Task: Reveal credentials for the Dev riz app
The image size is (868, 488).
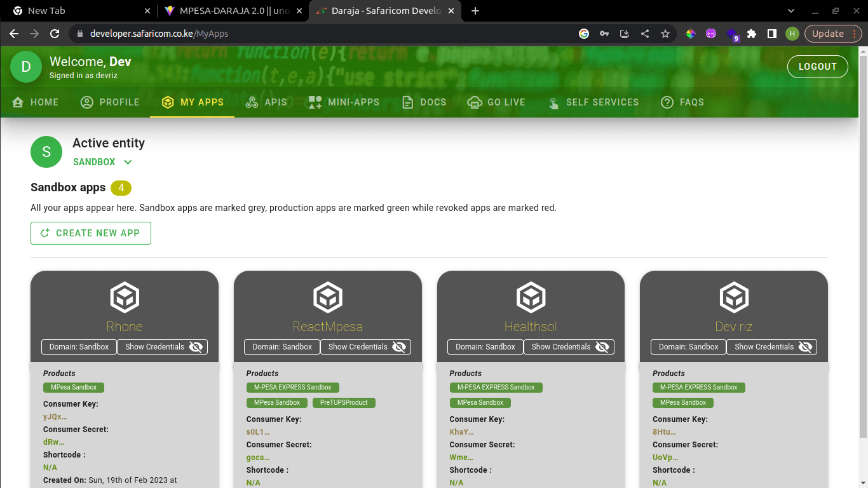Action: pos(772,347)
